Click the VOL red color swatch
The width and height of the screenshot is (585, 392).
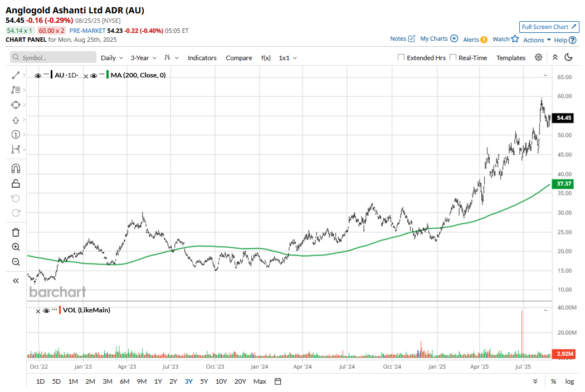tap(60, 310)
